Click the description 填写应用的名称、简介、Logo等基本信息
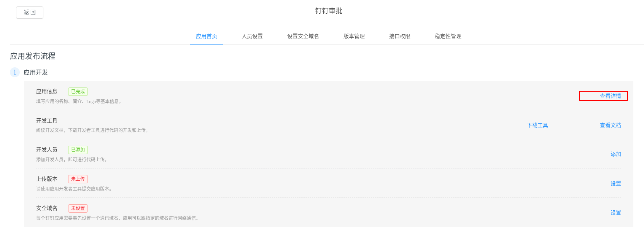 (79, 102)
